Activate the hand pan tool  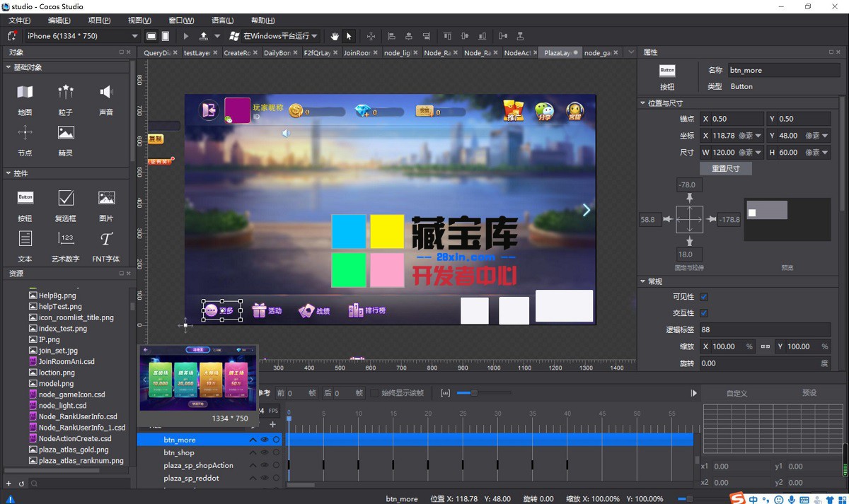click(x=335, y=35)
